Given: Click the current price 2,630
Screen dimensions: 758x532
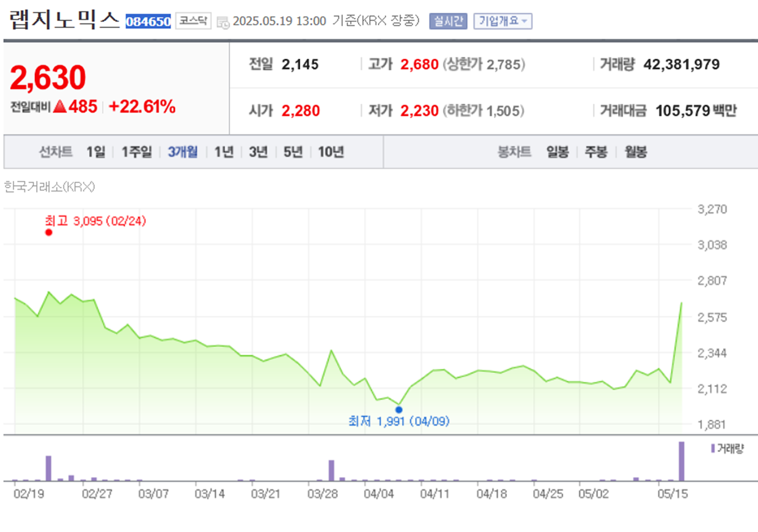Looking at the screenshot, I should (48, 77).
